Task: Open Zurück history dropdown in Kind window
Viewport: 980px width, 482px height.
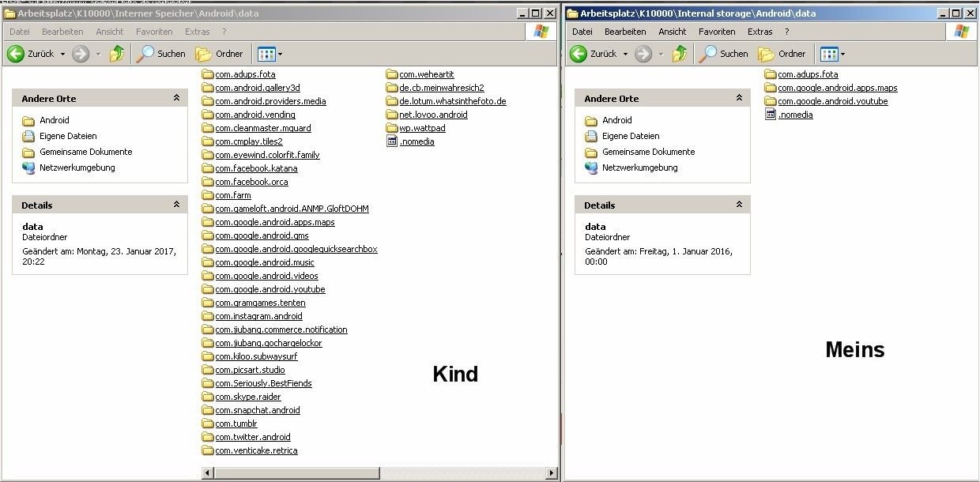Action: [x=62, y=54]
